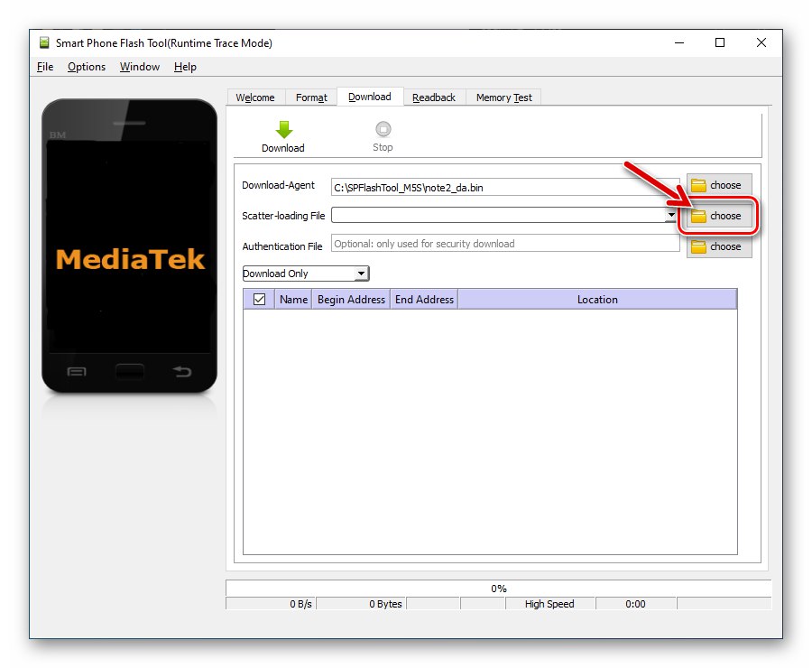This screenshot has width=812, height=668.
Task: Open the Help menu
Action: 185,67
